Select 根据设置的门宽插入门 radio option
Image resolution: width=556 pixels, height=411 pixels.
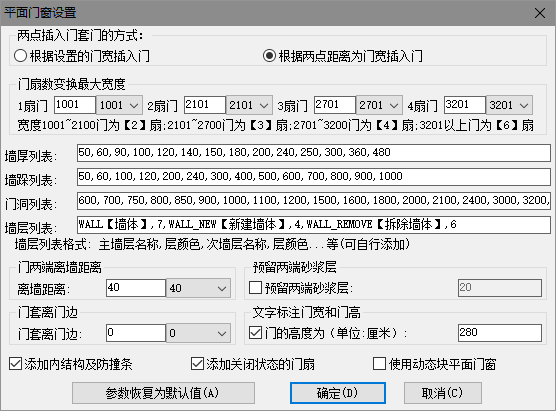point(82,56)
